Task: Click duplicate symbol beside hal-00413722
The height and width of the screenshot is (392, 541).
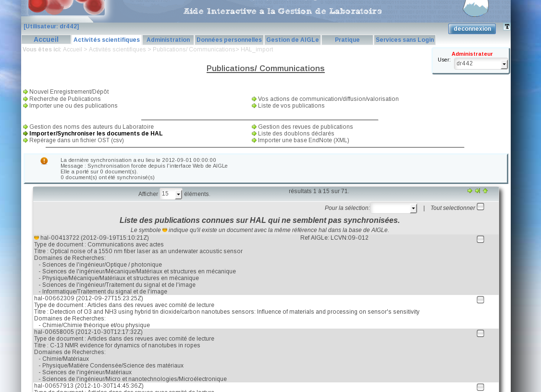Action: (37, 238)
